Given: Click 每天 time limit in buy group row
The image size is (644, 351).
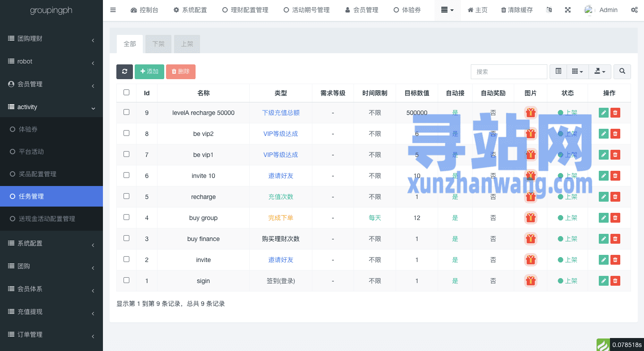Looking at the screenshot, I should click(x=375, y=218).
